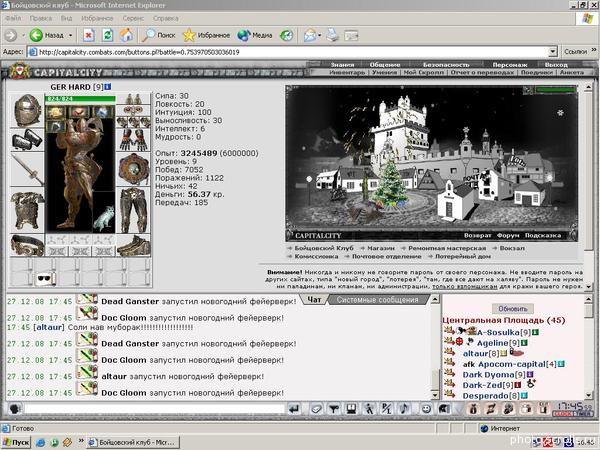Click the Анкета link
The image size is (600, 450).
tap(572, 72)
